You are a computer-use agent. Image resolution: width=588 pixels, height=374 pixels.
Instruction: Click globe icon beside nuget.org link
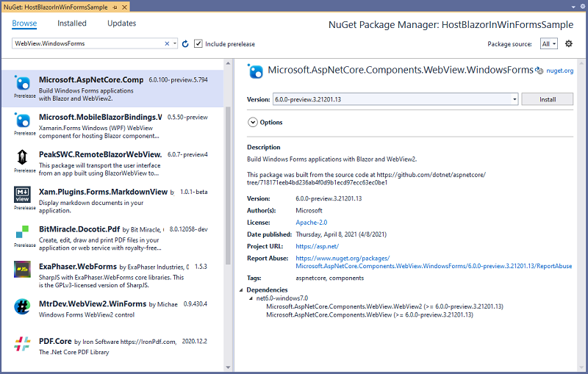click(x=539, y=71)
